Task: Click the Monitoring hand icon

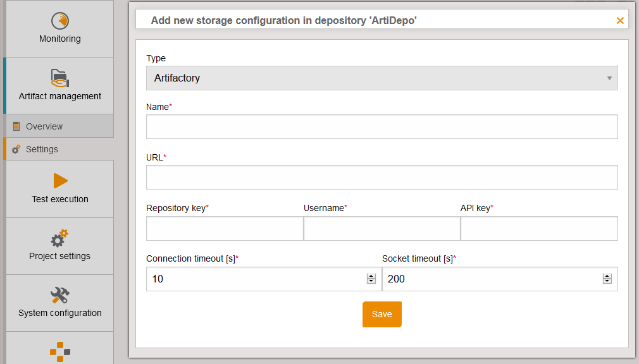Action: (60, 21)
